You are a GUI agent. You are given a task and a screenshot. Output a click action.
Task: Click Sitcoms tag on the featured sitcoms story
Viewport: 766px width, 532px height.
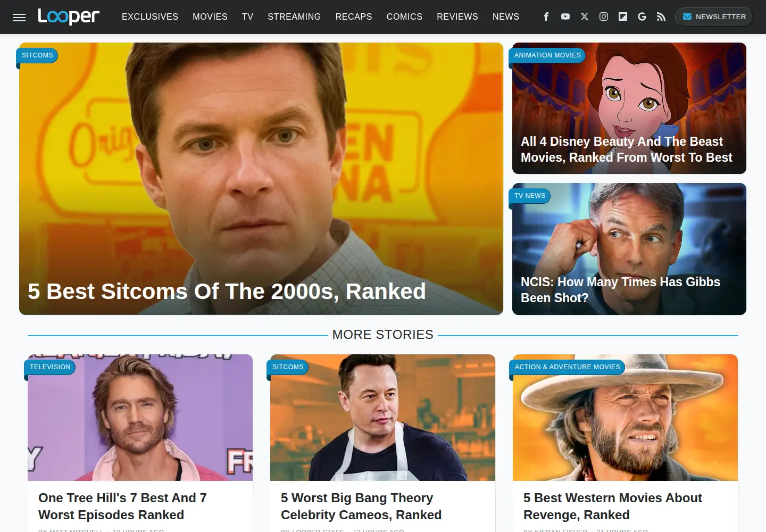(37, 55)
